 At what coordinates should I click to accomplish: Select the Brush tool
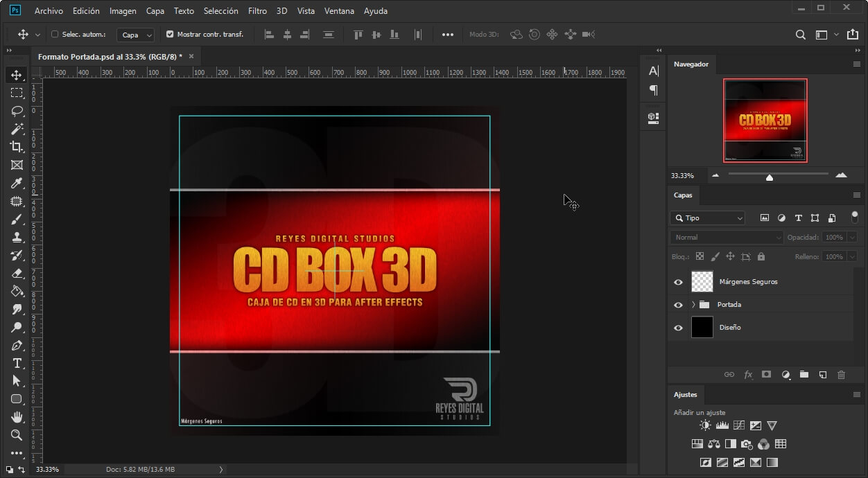click(17, 219)
